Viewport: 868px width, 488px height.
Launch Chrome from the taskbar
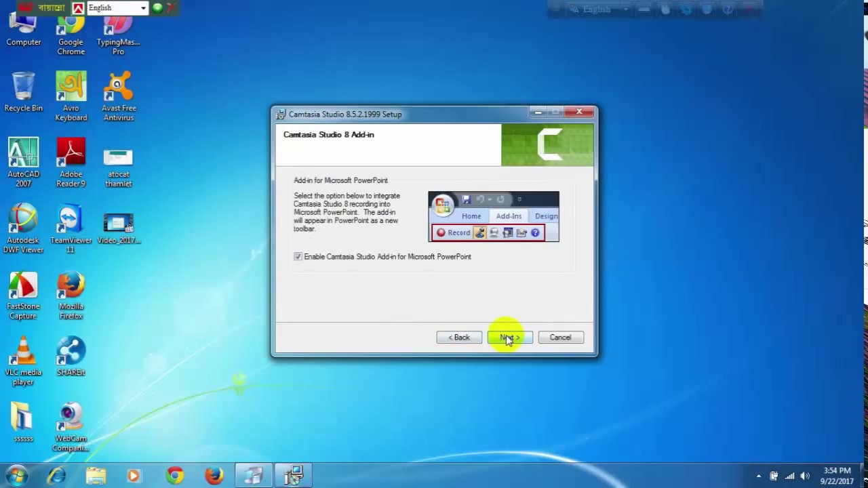point(174,476)
